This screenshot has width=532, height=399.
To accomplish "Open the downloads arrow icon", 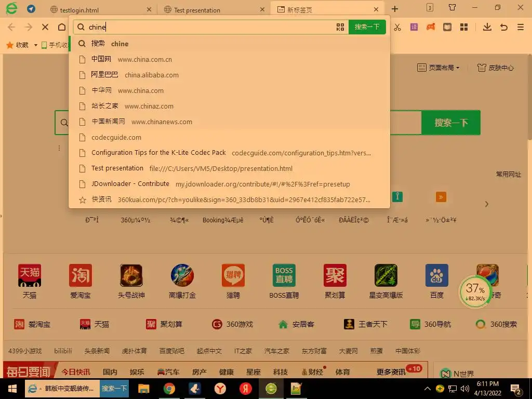I will [x=487, y=27].
